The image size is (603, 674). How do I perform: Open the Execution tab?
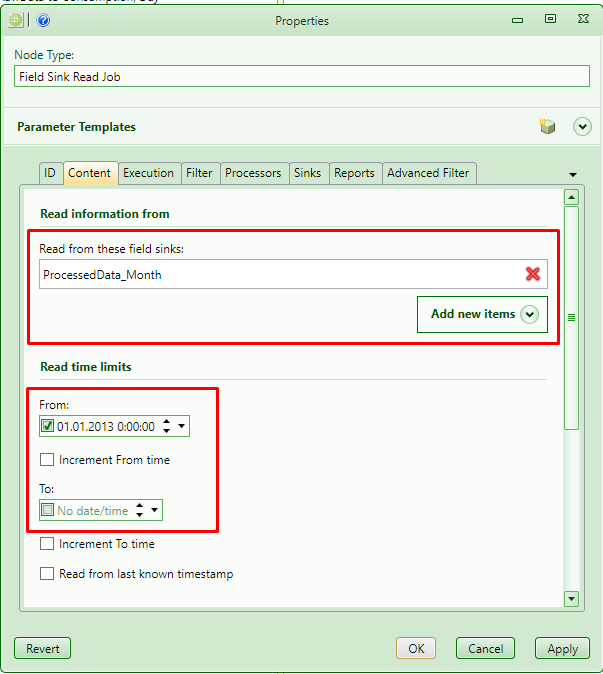(149, 173)
